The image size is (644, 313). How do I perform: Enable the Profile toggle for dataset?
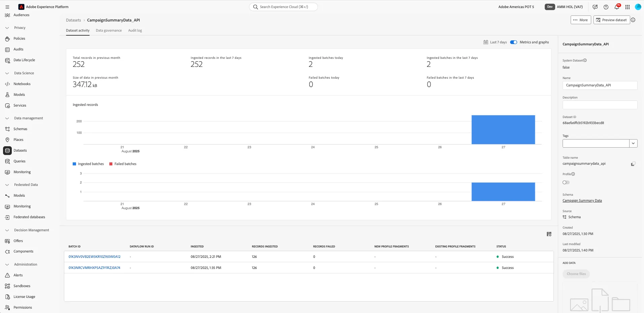point(566,183)
